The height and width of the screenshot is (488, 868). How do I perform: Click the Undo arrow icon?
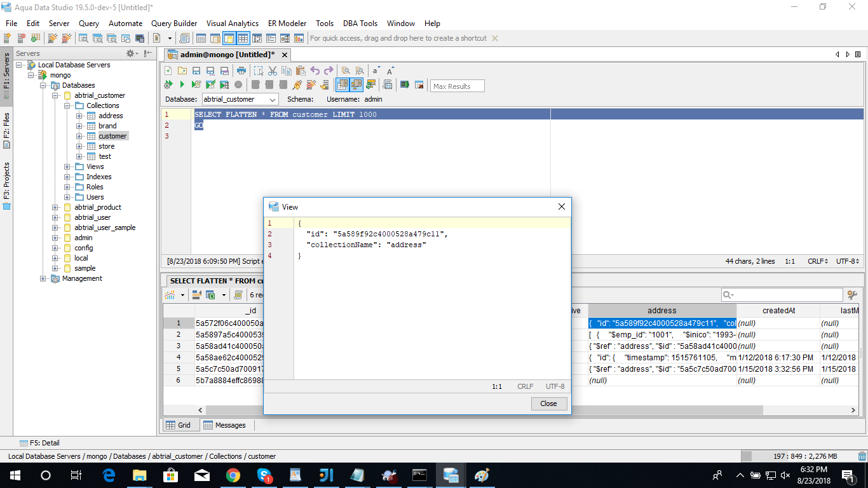pos(315,71)
